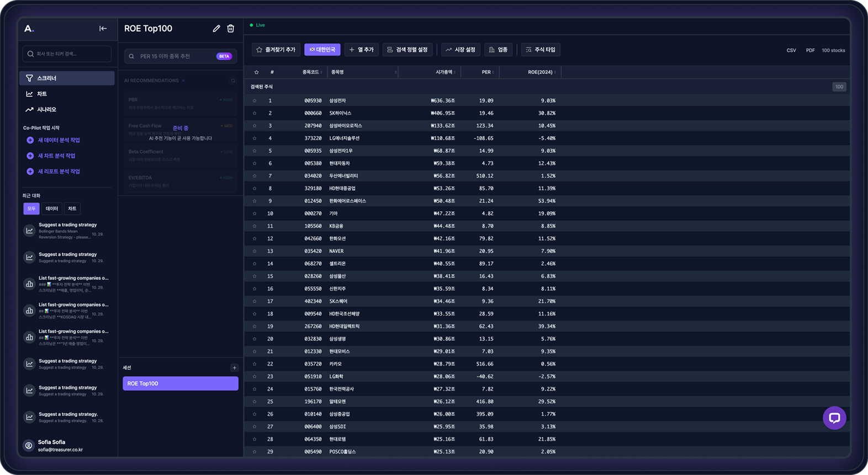The height and width of the screenshot is (475, 868).
Task: Open 차트 in sidebar menu
Action: (x=42, y=94)
